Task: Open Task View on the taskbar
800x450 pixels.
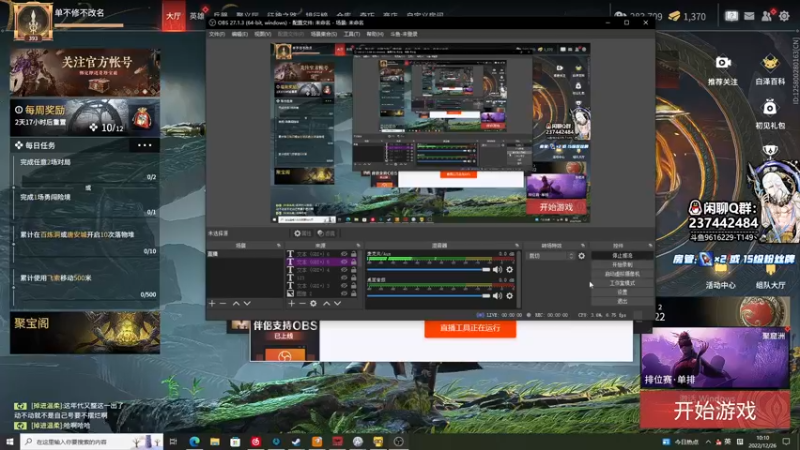Action: pos(173,442)
